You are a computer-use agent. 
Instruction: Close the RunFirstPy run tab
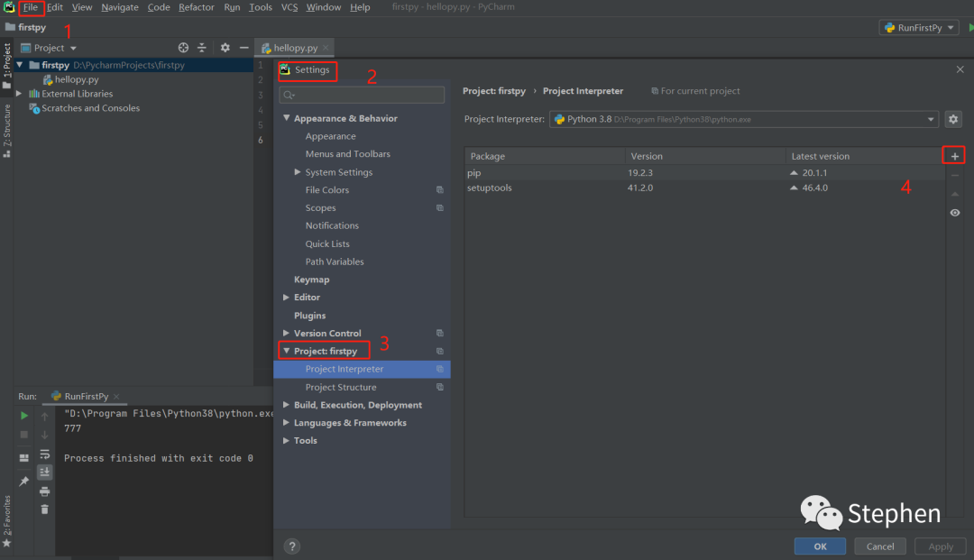pos(116,396)
